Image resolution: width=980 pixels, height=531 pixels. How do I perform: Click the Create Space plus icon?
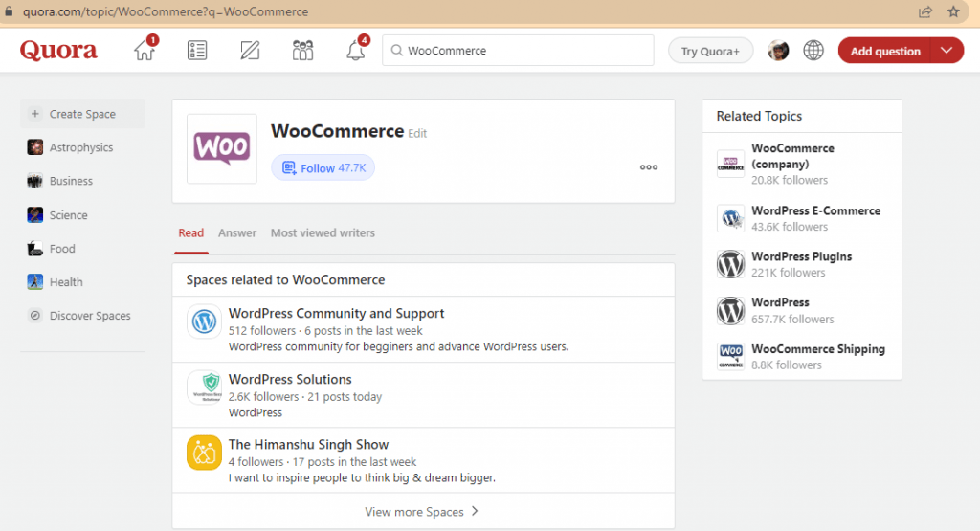click(x=35, y=114)
